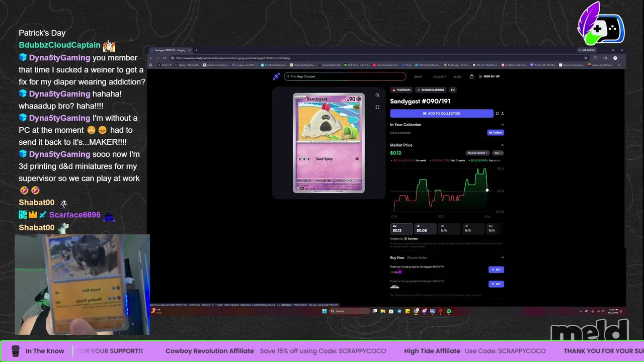The image size is (644, 362).
Task: Open the SHOP menu item
Action: click(418, 76)
